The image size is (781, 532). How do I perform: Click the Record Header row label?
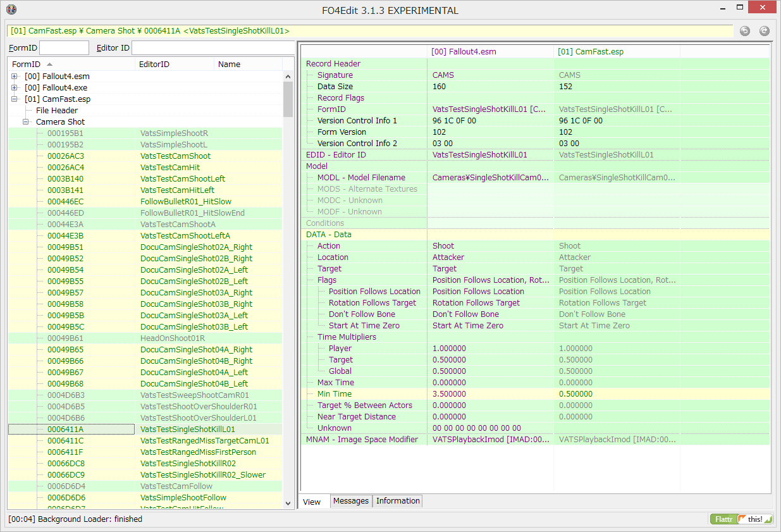pos(333,64)
